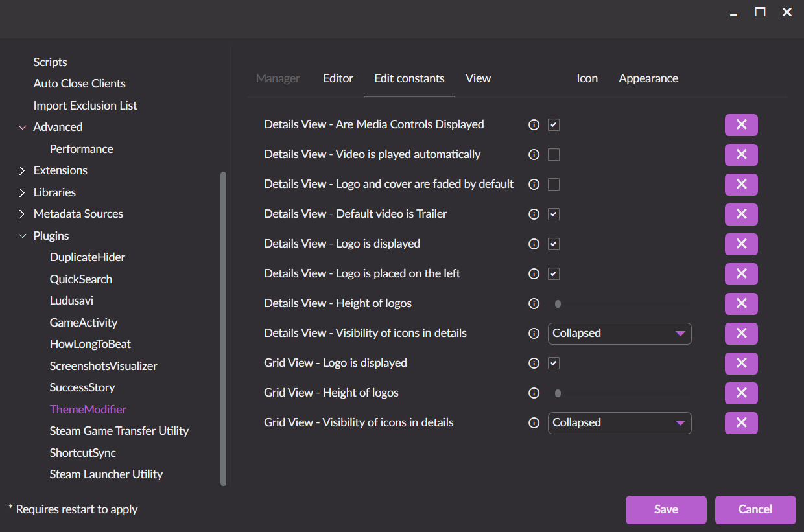The width and height of the screenshot is (804, 532).
Task: Click info icon beside Default video is Trailer
Action: pos(534,214)
